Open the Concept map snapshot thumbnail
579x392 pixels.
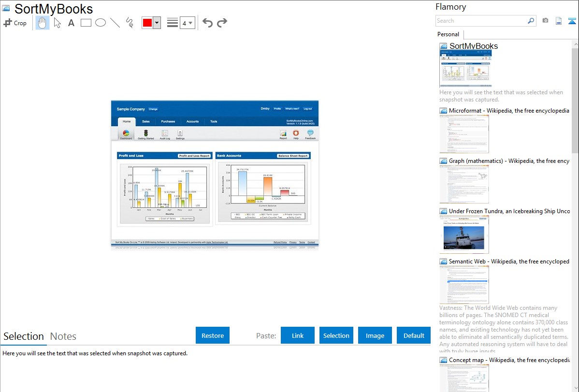[x=464, y=378]
